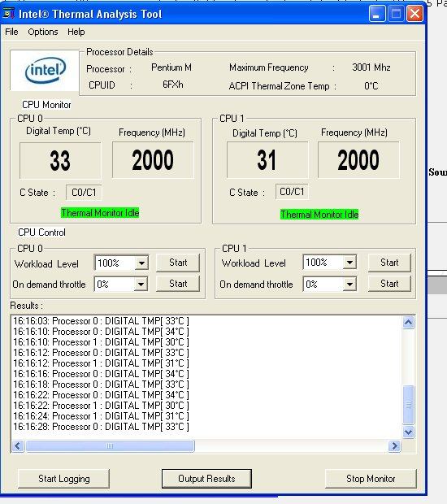The height and width of the screenshot is (504, 447).
Task: Start CPU 0 on demand throttle
Action: (178, 284)
